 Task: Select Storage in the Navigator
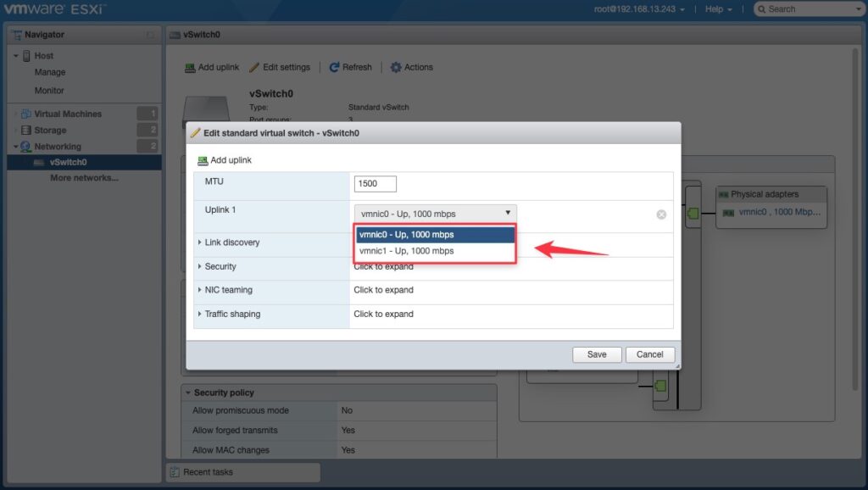50,131
